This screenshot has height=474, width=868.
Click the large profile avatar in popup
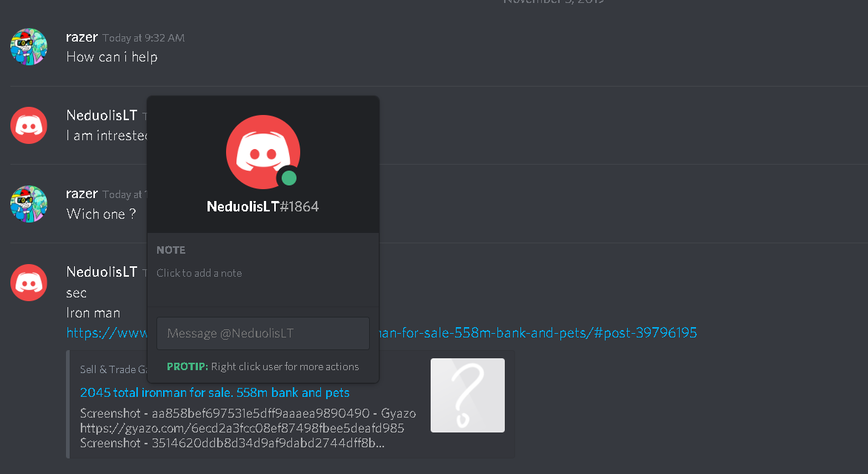[263, 152]
